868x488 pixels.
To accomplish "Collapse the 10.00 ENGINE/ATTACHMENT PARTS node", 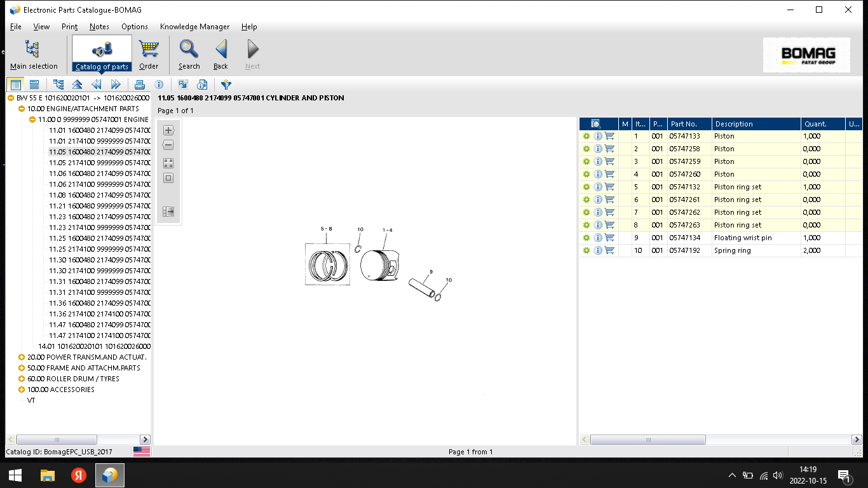I will pyautogui.click(x=22, y=109).
